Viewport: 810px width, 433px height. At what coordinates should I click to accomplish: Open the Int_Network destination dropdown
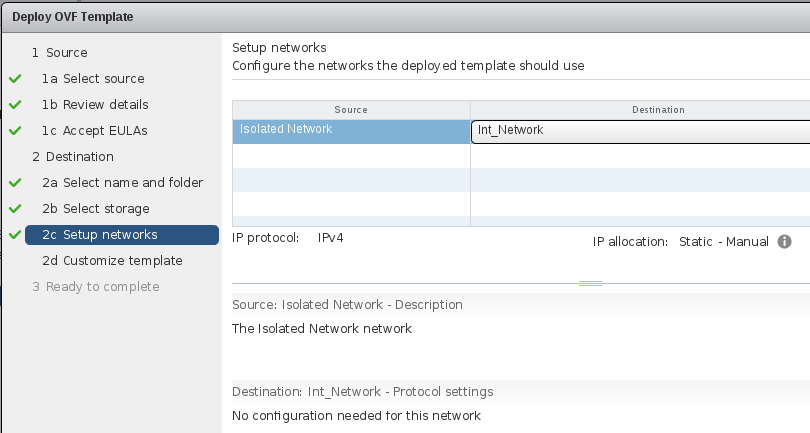pyautogui.click(x=641, y=132)
